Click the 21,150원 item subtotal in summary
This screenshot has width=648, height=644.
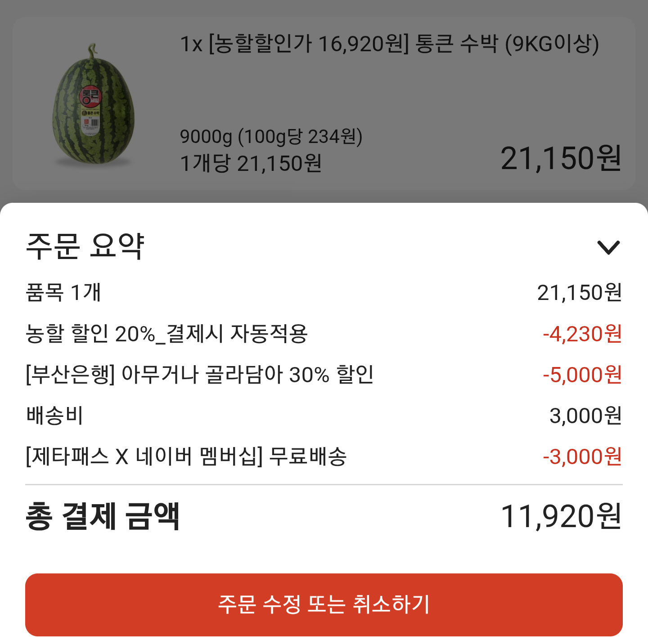click(x=580, y=293)
